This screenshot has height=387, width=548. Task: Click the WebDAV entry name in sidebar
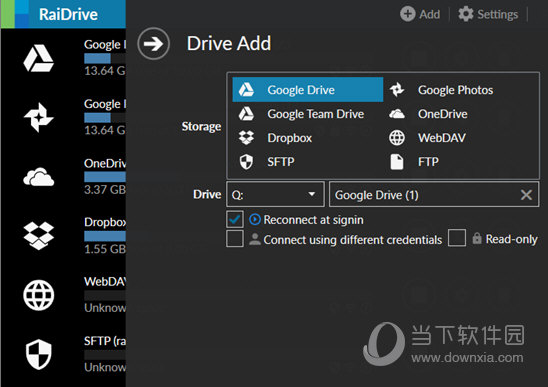click(x=105, y=281)
